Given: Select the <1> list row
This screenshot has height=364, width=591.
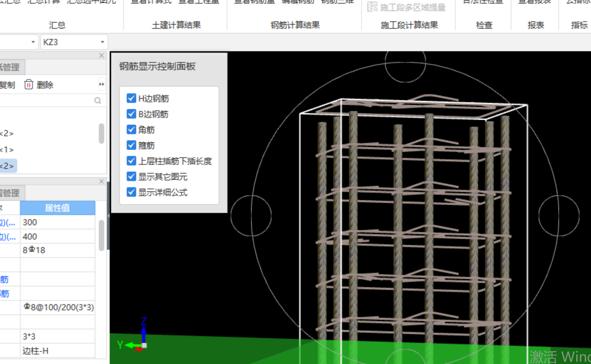Looking at the screenshot, I should (7, 150).
